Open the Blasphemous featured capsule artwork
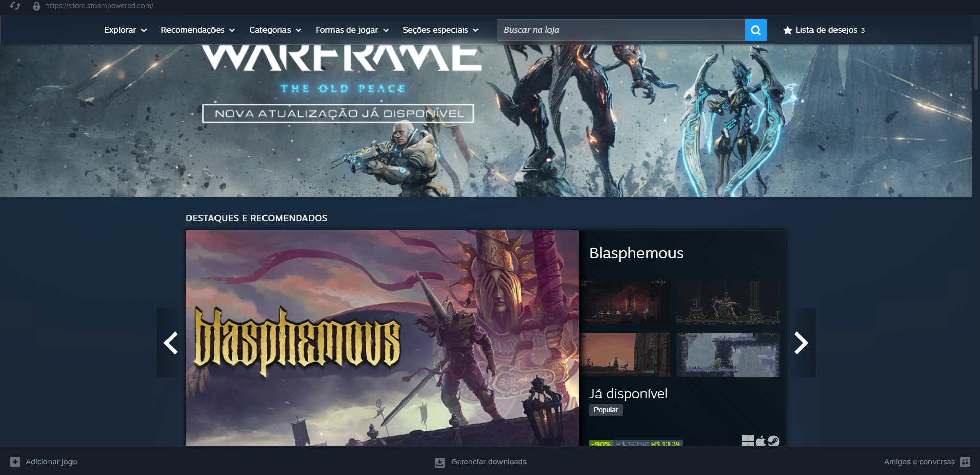The image size is (980, 475). pyautogui.click(x=383, y=338)
